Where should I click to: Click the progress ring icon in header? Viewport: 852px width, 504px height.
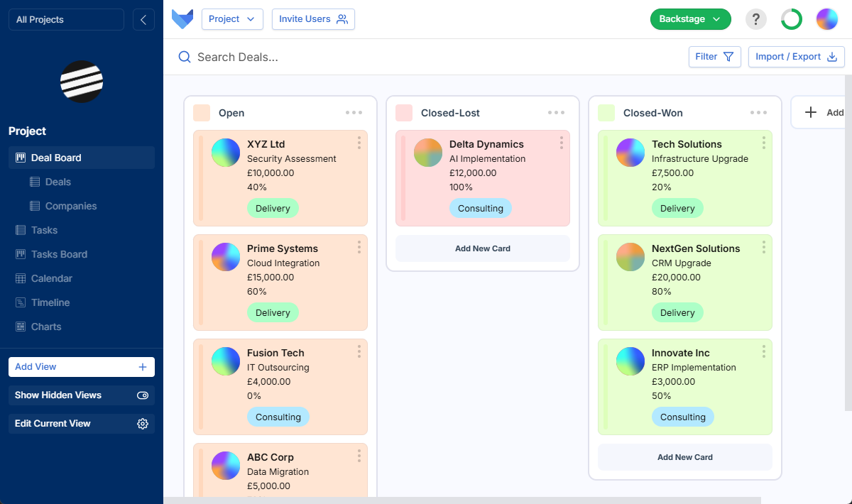(791, 19)
